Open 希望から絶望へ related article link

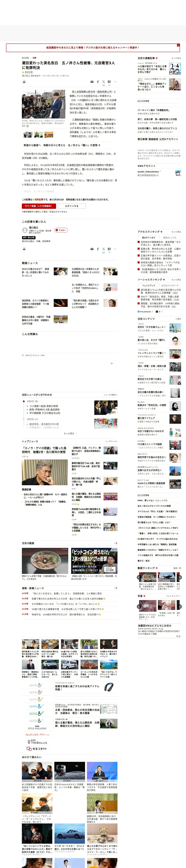coord(62,145)
